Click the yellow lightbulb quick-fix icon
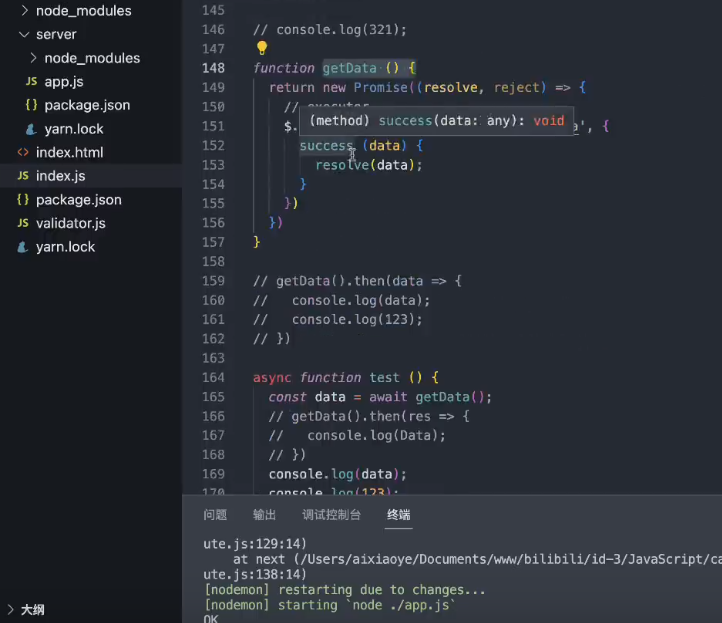Image resolution: width=722 pixels, height=623 pixels. click(262, 47)
